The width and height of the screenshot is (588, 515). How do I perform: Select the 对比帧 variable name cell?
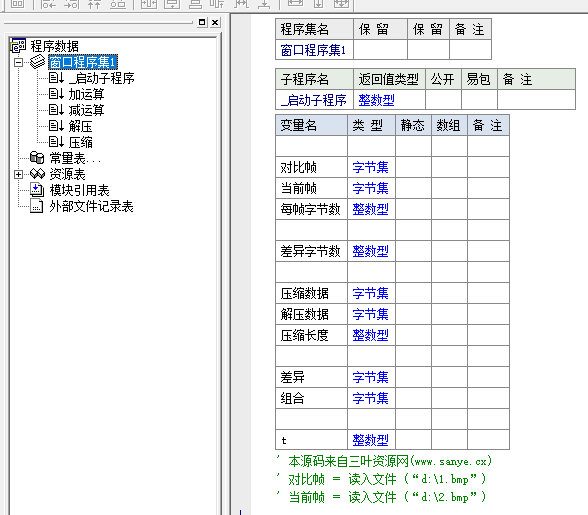click(311, 167)
